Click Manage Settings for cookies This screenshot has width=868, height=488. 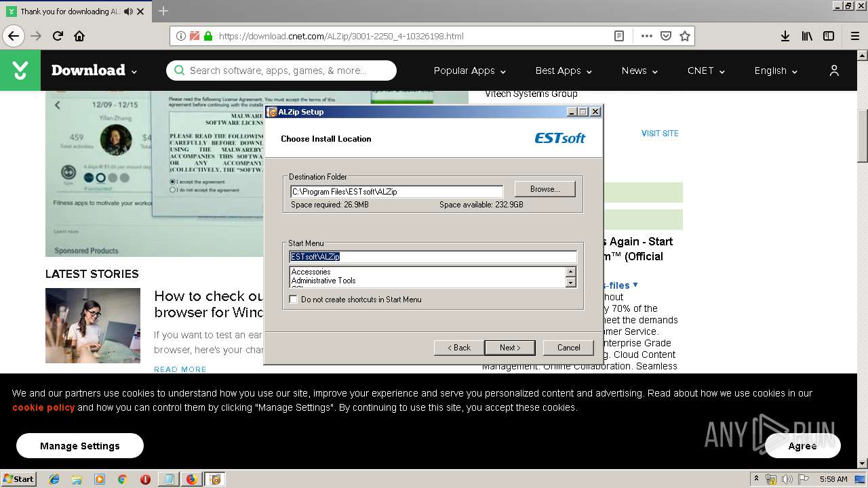coord(80,446)
